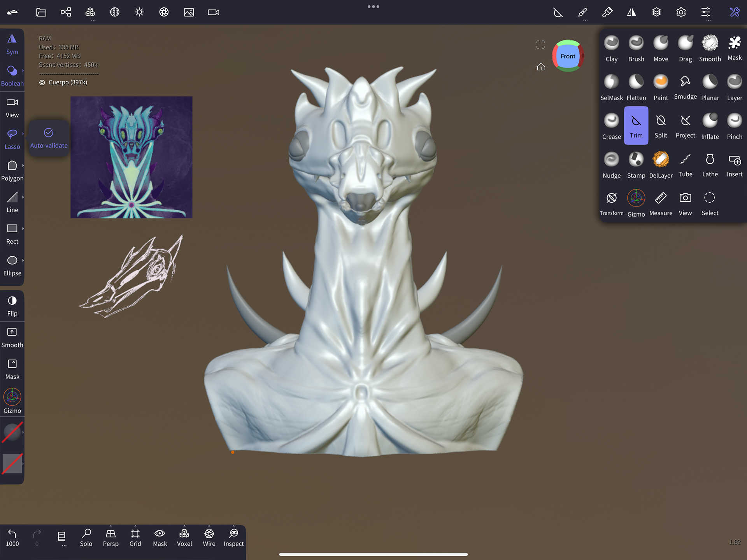The image size is (747, 560).
Task: Select the Tube tool
Action: [x=685, y=165]
